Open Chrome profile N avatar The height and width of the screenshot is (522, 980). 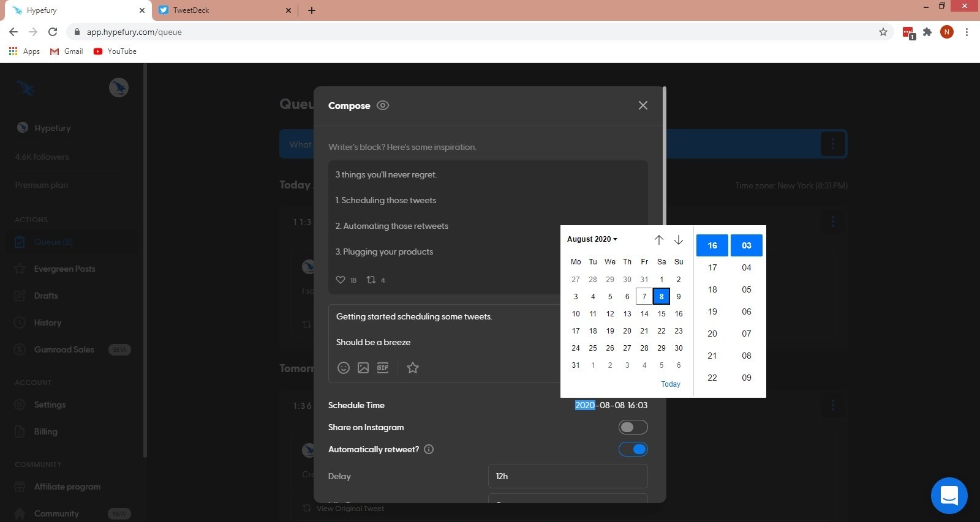click(947, 32)
